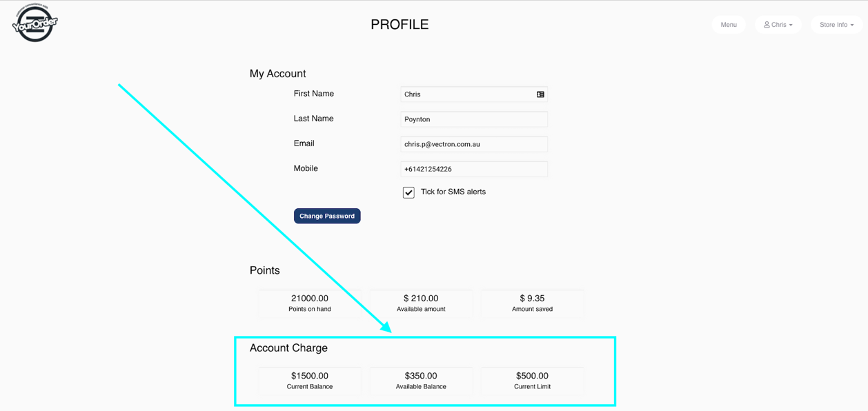Click the user icon beside Chris
868x411 pixels.
pos(767,25)
